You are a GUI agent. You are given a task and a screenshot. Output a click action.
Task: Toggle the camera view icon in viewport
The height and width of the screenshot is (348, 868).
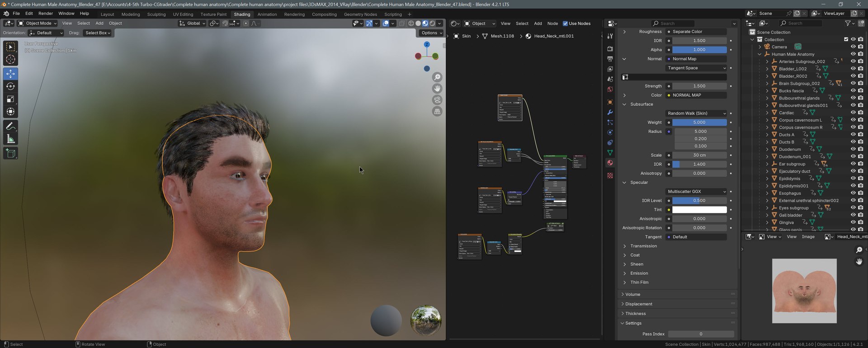point(437,100)
